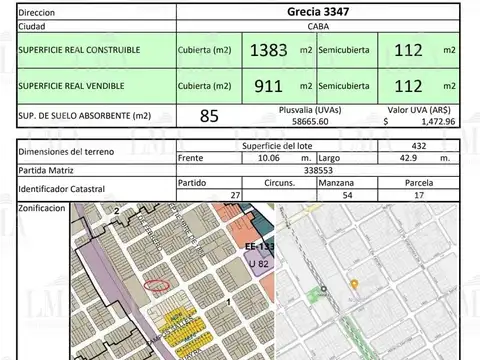The width and height of the screenshot is (480, 360).
Task: Click the 'Dimensiones del terreno' label
Action: pos(66,152)
